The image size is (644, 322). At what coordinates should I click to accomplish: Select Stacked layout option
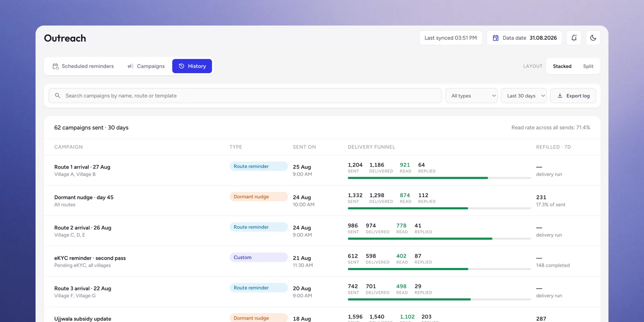562,66
